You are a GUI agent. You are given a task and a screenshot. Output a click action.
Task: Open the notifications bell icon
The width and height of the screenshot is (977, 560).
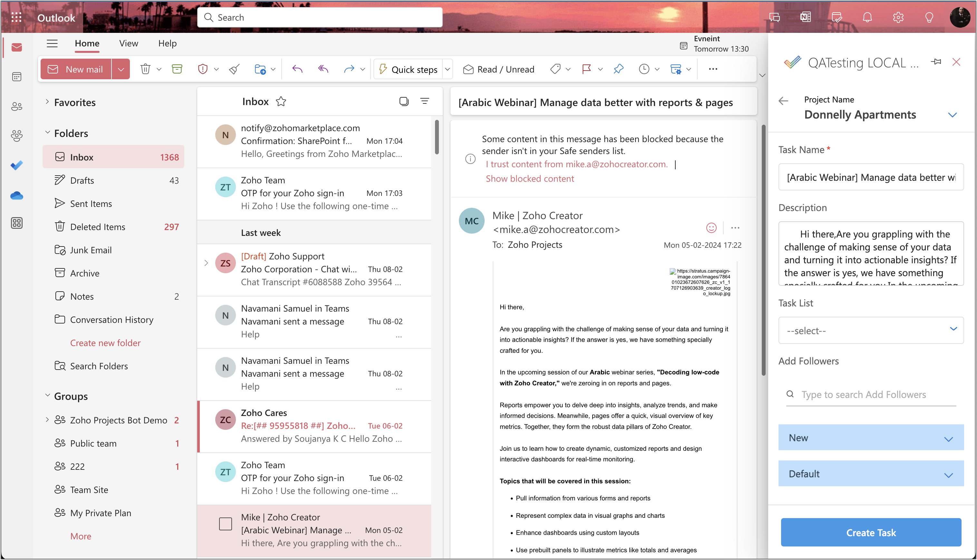tap(867, 17)
